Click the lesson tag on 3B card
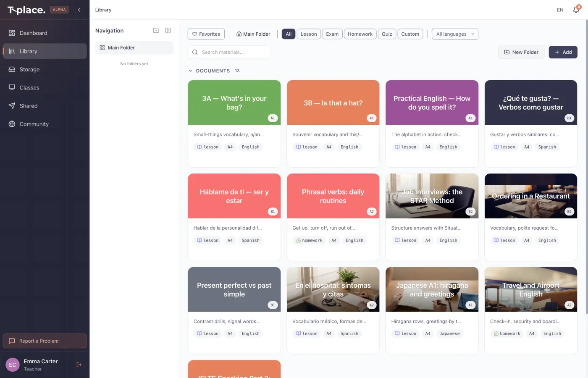This screenshot has height=378, width=588. coord(307,147)
